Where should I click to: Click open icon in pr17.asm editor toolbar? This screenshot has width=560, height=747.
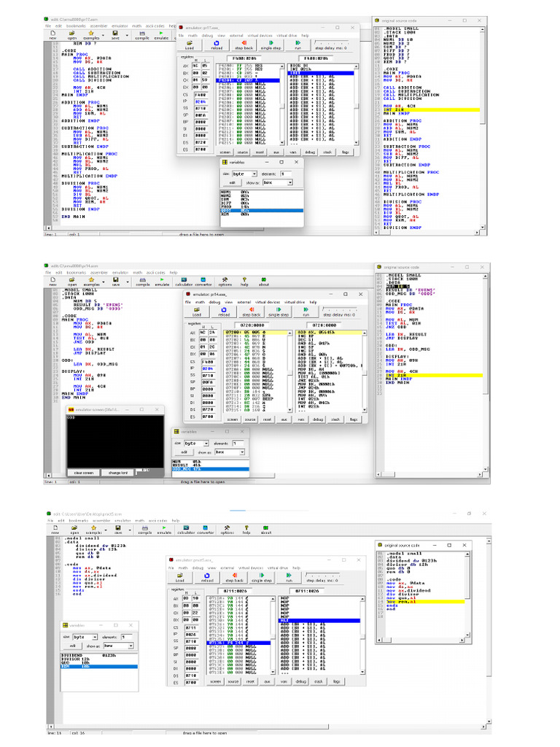[x=71, y=34]
